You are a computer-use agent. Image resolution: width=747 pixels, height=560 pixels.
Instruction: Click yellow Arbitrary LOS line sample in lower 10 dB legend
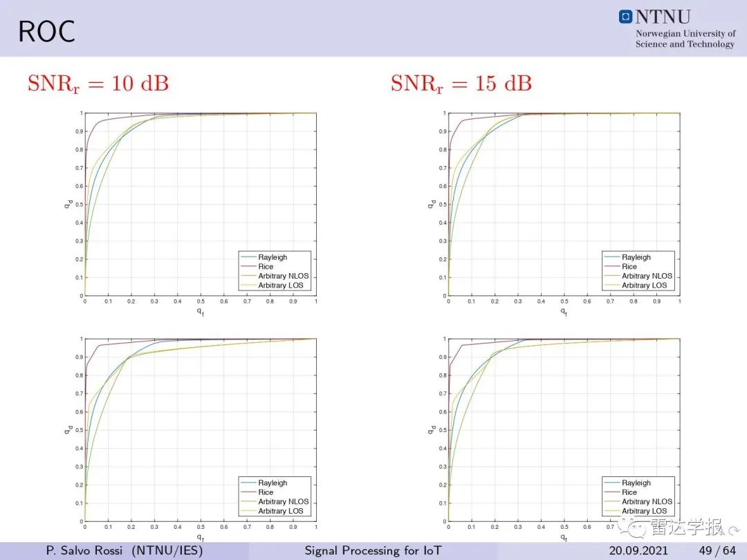coord(248,511)
